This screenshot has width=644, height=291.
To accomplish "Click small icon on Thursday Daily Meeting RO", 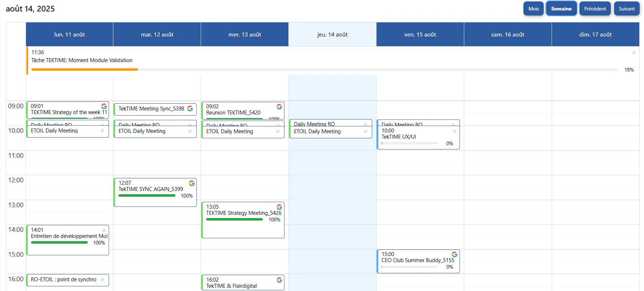I will pos(365,124).
